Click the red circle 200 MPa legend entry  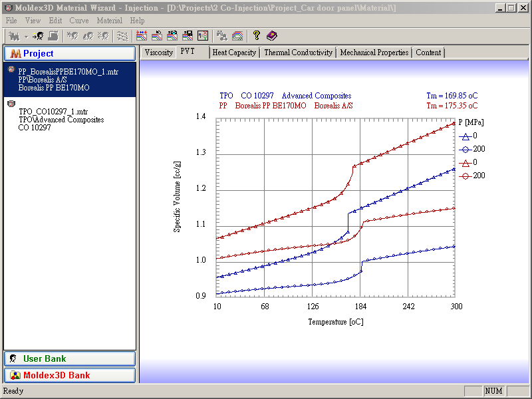472,176
